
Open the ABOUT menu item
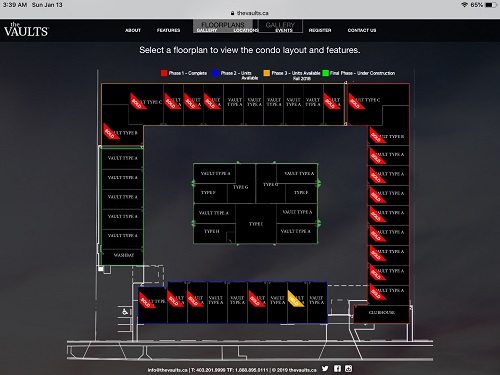pos(133,30)
